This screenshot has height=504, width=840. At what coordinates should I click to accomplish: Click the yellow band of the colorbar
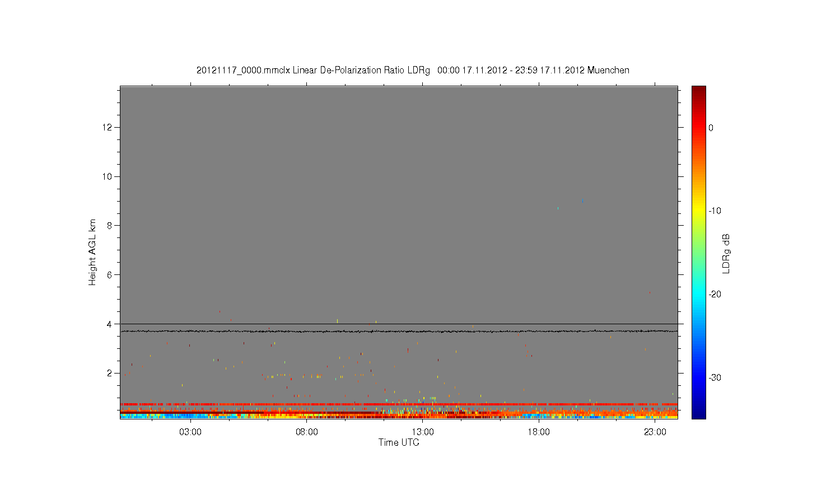[699, 211]
